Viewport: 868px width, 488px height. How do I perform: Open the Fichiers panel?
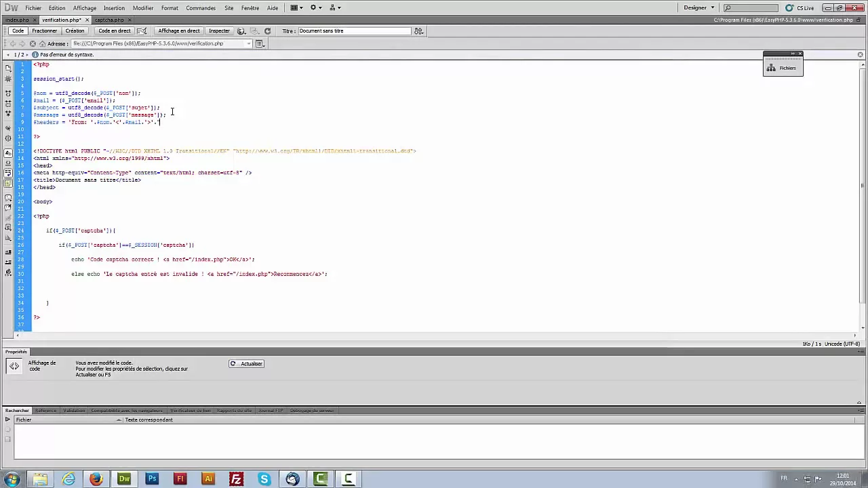[783, 68]
